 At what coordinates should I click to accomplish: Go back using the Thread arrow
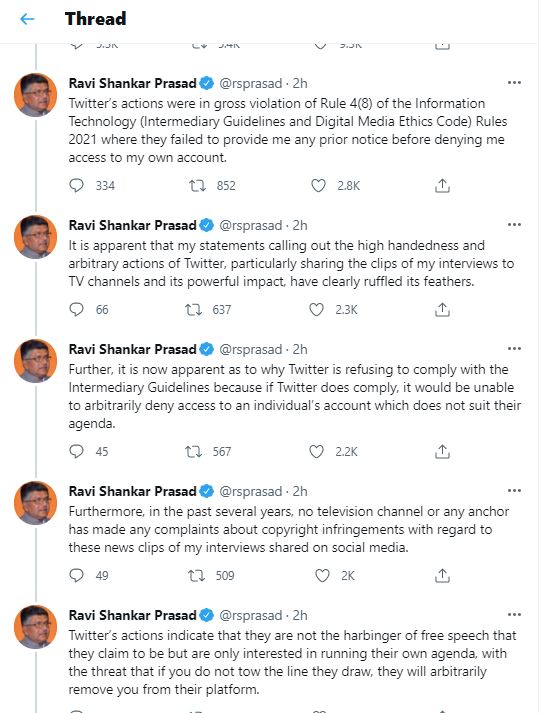click(x=27, y=19)
